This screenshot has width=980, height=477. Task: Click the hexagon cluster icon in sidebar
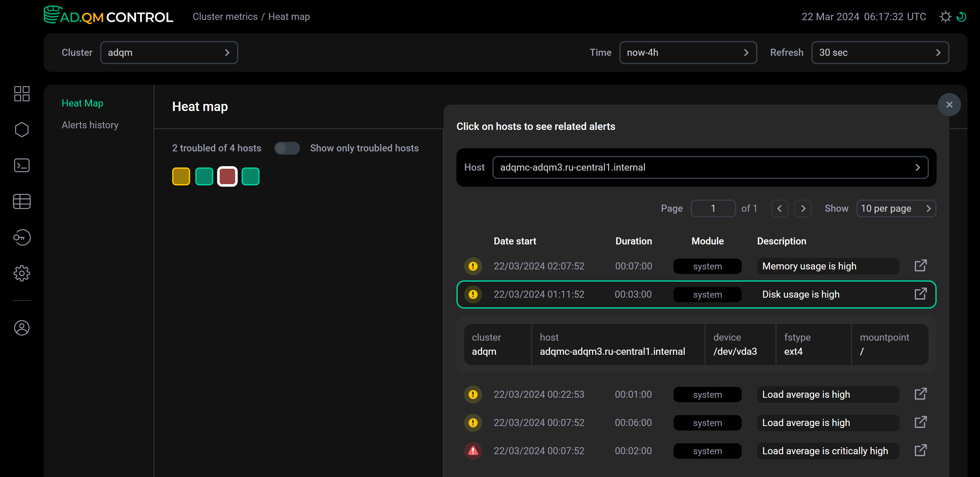click(x=22, y=130)
